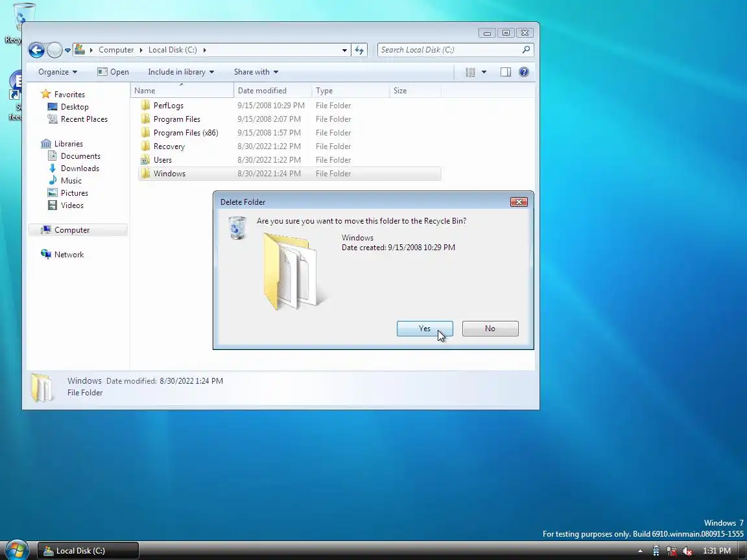Click the Favorites star icon
The width and height of the screenshot is (747, 560).
(46, 94)
